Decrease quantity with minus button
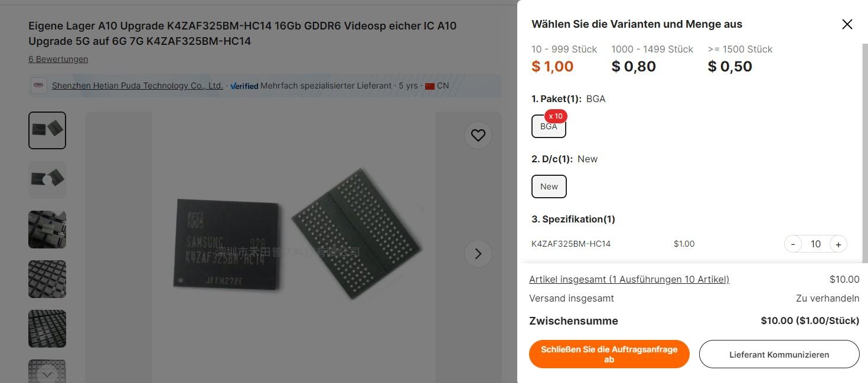 pos(793,244)
